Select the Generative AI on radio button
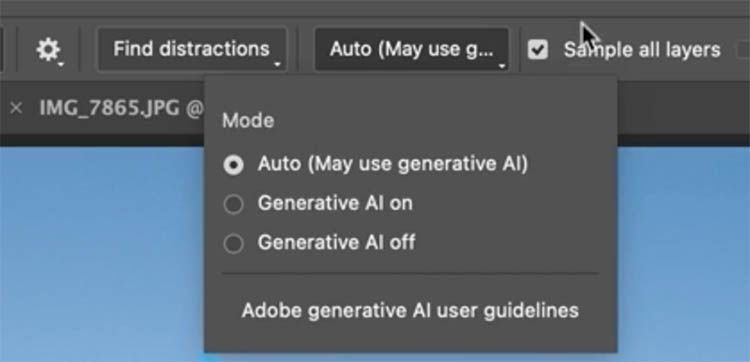750x362 pixels. coord(233,205)
